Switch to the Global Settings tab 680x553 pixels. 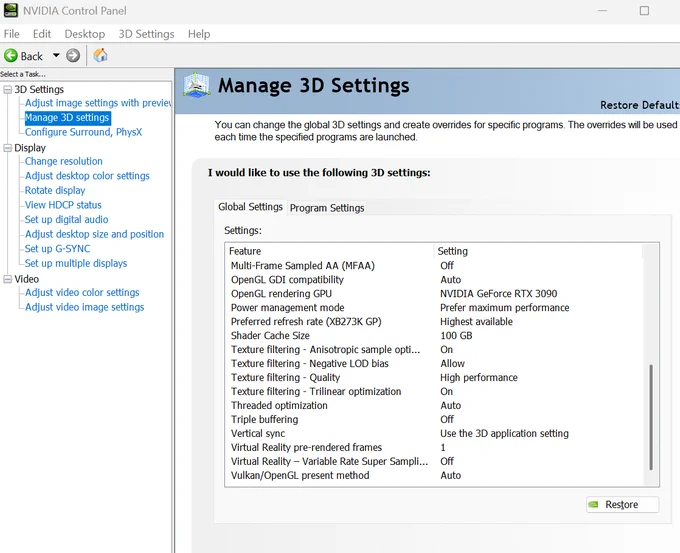pyautogui.click(x=250, y=207)
